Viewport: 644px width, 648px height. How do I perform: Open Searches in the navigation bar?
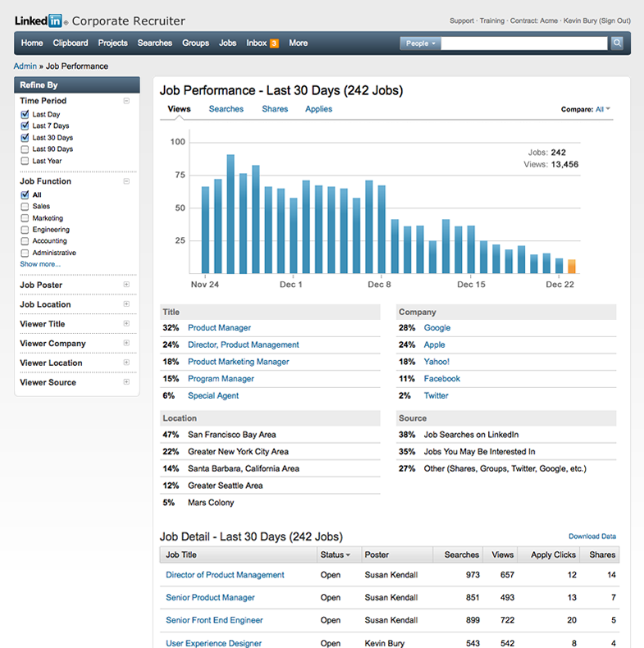[154, 43]
